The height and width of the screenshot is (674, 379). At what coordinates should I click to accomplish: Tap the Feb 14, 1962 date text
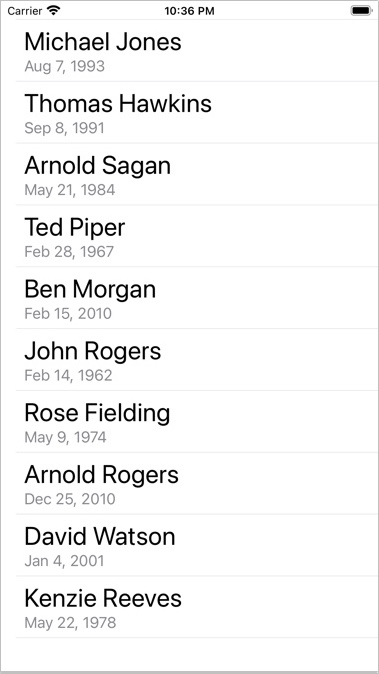tap(68, 376)
